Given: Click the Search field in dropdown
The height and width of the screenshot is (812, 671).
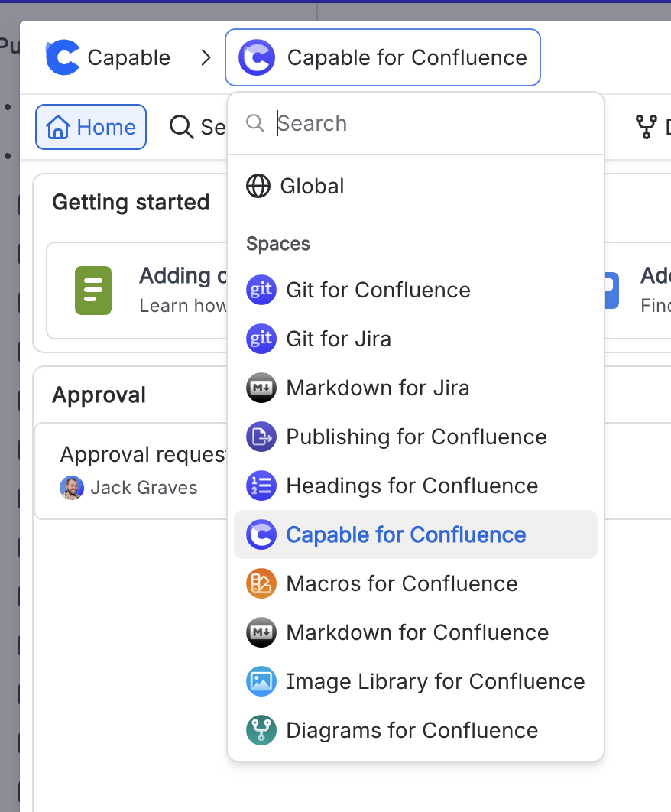Looking at the screenshot, I should (428, 124).
